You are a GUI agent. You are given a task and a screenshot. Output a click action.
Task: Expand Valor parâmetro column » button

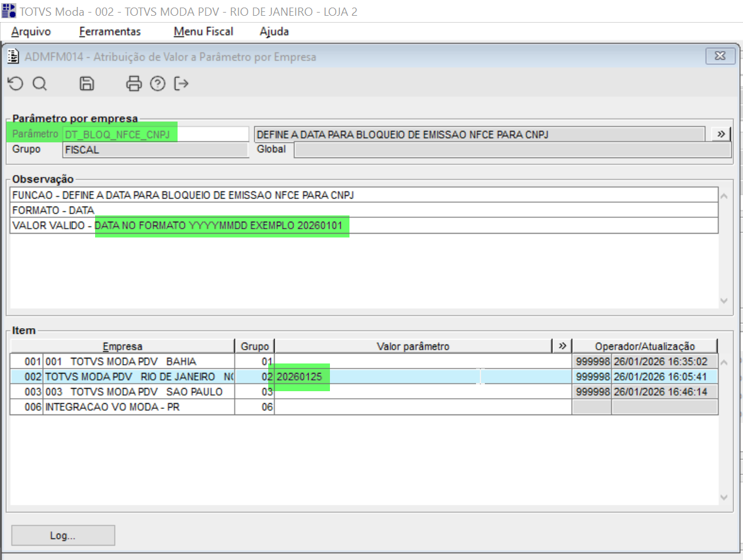(x=562, y=346)
